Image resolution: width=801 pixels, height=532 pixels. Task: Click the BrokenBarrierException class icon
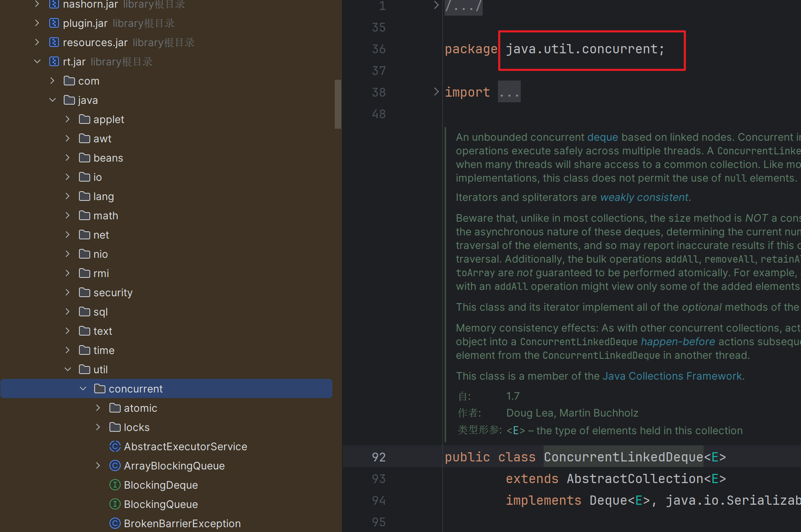pos(115,524)
